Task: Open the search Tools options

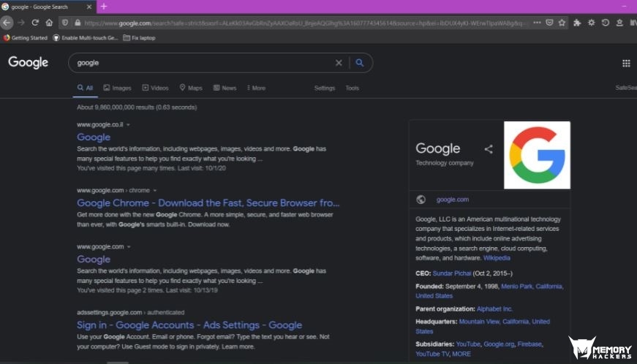Action: point(353,88)
